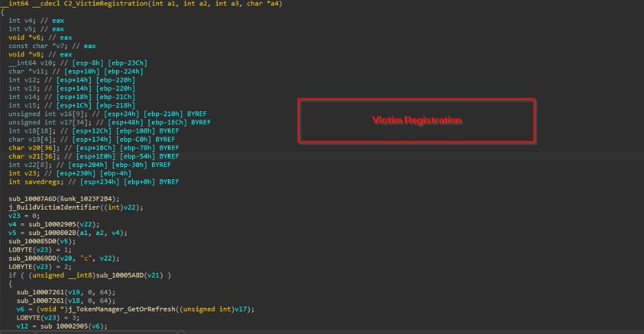Click the '__int64 v10' declaration line

click(x=78, y=63)
